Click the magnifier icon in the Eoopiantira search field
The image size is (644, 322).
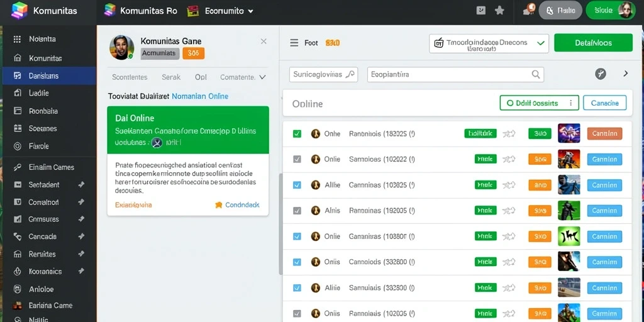click(x=536, y=74)
